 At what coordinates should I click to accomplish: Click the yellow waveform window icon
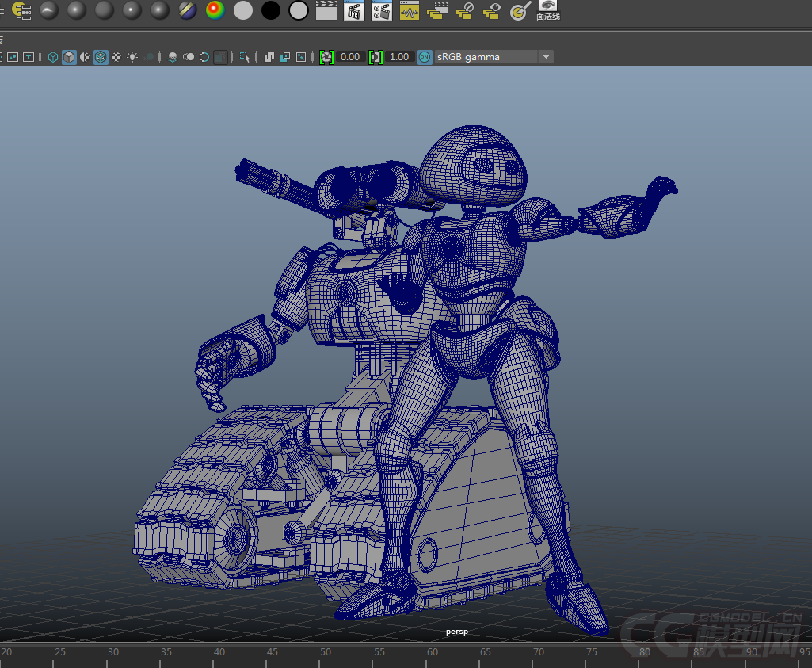pyautogui.click(x=409, y=10)
